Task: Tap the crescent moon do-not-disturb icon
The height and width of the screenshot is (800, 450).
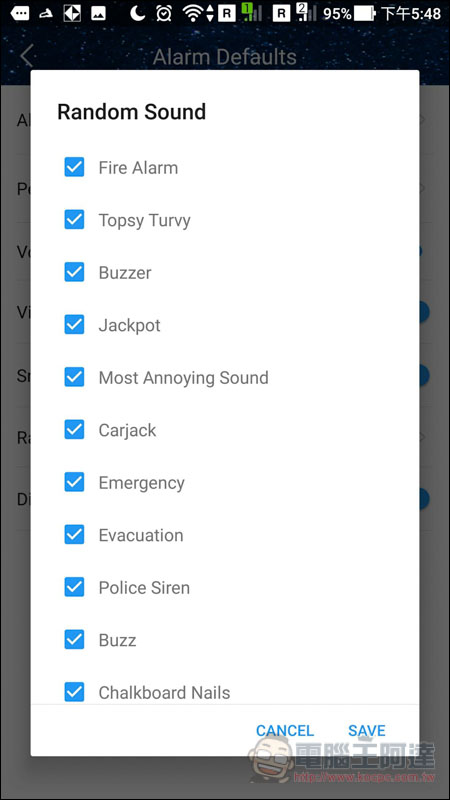Action: click(137, 13)
